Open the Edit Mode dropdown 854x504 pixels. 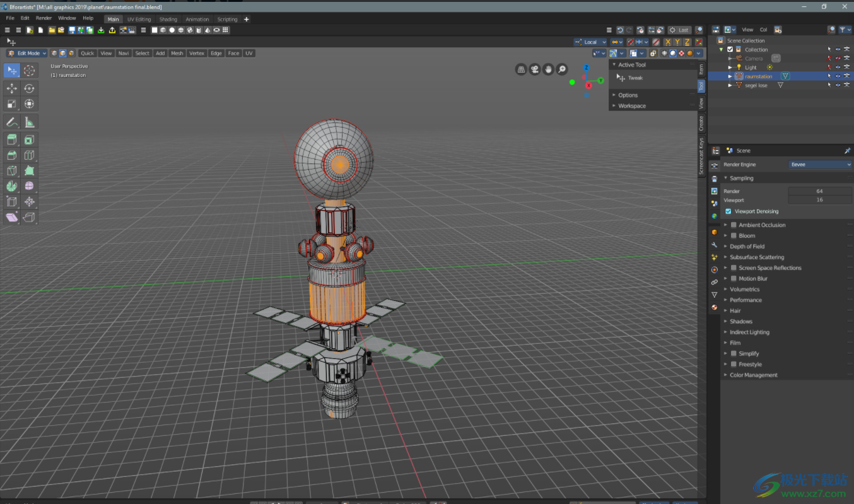(x=27, y=54)
